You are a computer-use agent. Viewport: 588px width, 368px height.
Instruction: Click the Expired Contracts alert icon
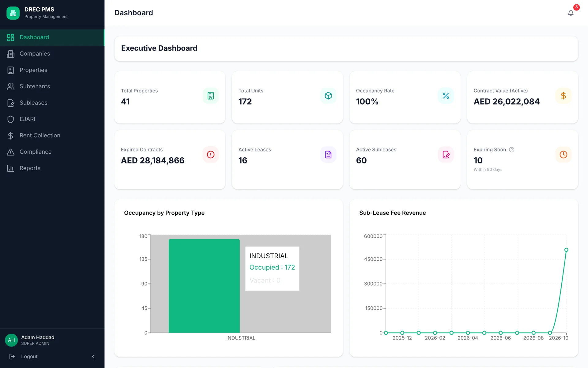[211, 155]
